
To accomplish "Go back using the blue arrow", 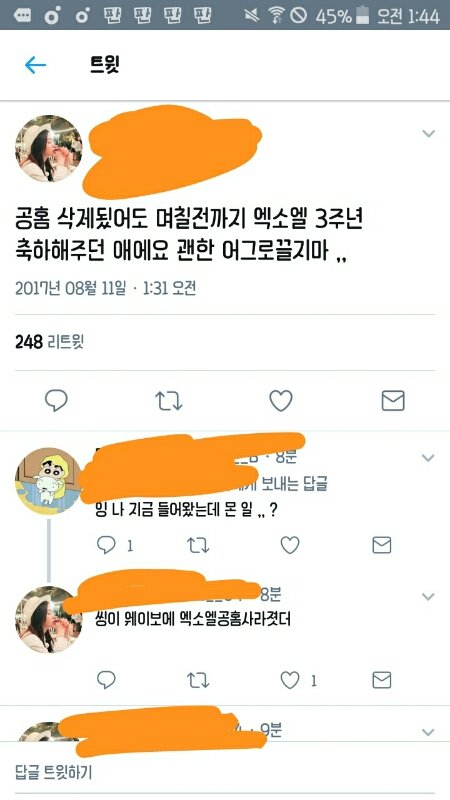I will coord(35,65).
